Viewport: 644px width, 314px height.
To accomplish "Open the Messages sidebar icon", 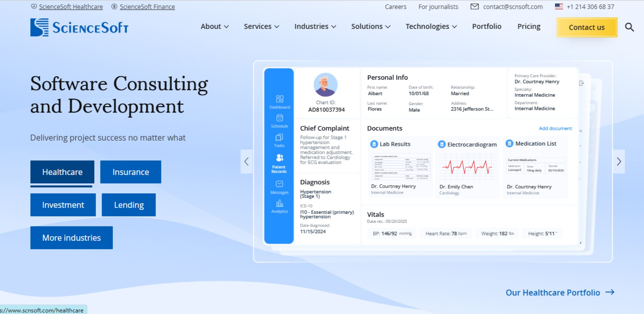I will click(x=279, y=184).
